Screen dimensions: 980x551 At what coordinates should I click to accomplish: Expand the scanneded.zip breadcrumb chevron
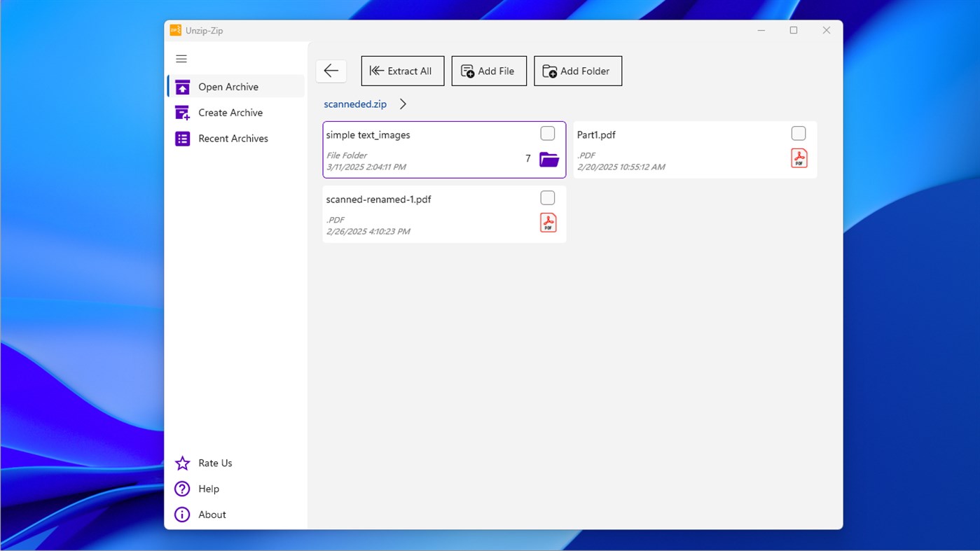(x=403, y=104)
